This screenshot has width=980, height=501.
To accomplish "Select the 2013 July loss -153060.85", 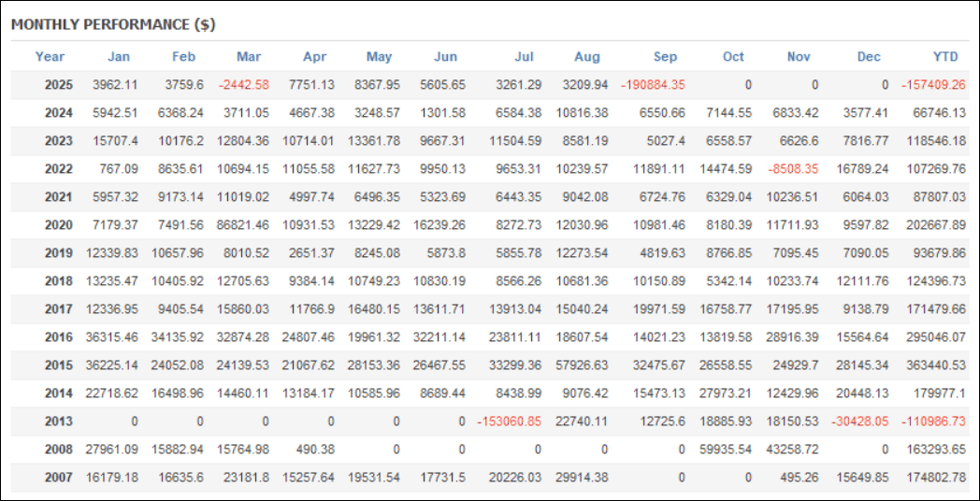I will 509,421.
